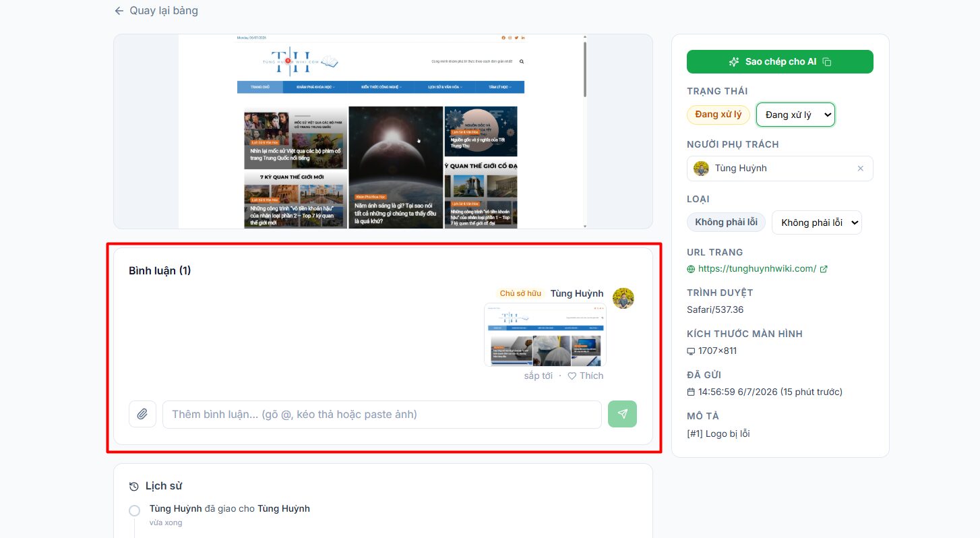Focus the 'Thêm bình luận...' comment input

(381, 414)
